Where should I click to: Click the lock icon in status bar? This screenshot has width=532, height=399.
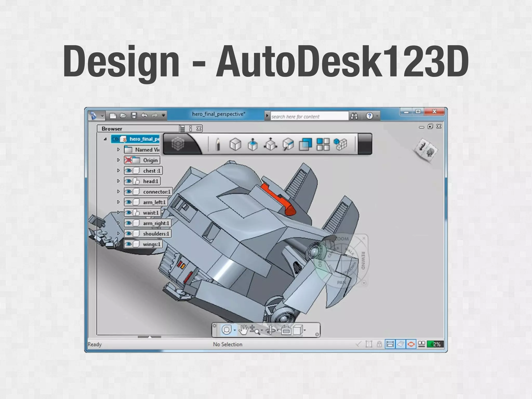tap(379, 344)
